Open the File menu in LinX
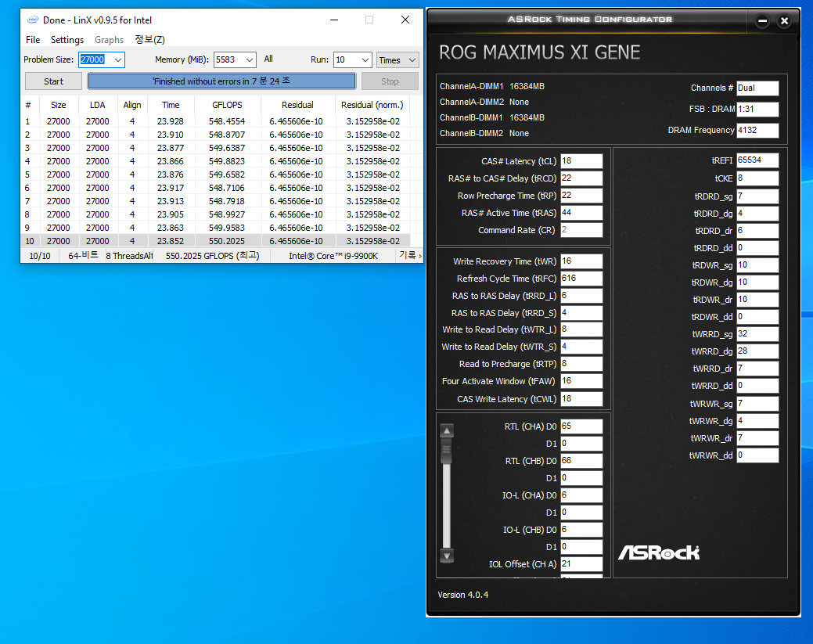813x644 pixels. [x=33, y=40]
